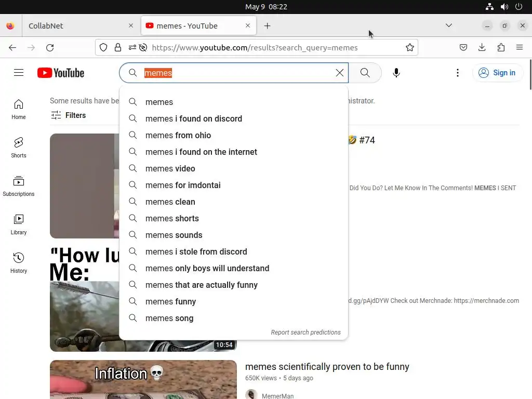Bookmark page with star icon
This screenshot has height=399, width=532.
coord(410,47)
